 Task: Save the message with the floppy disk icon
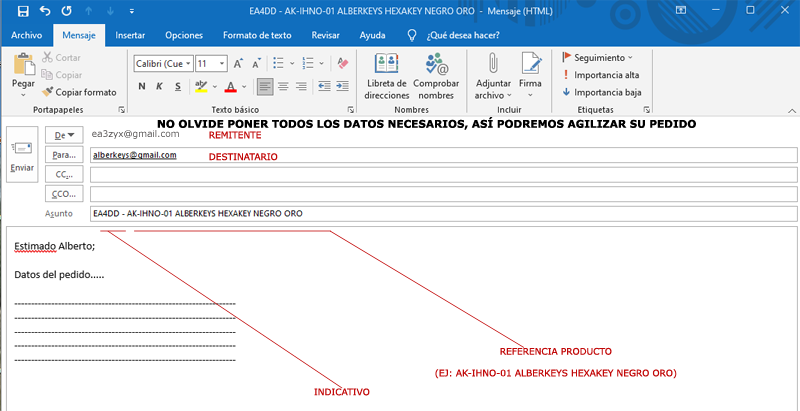[23, 10]
